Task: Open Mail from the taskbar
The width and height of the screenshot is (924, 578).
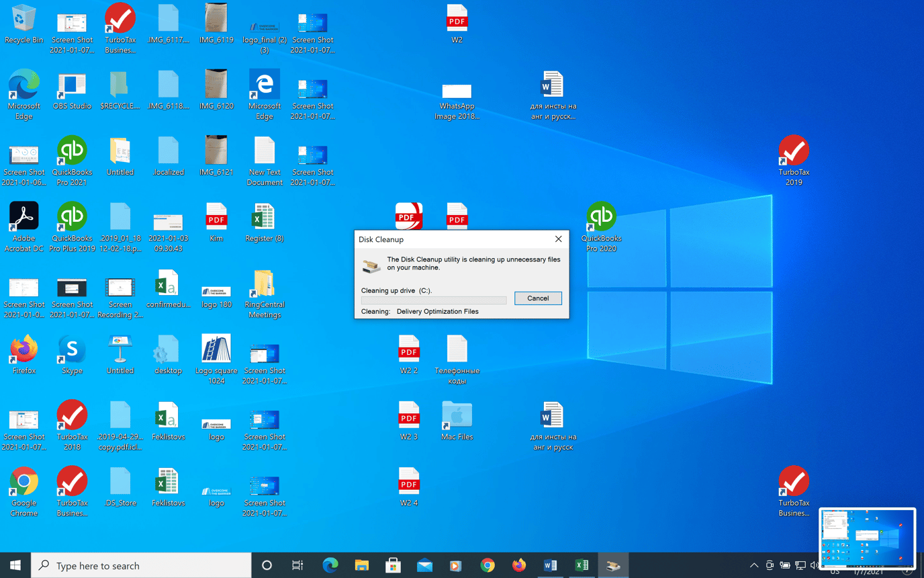Action: pyautogui.click(x=424, y=565)
